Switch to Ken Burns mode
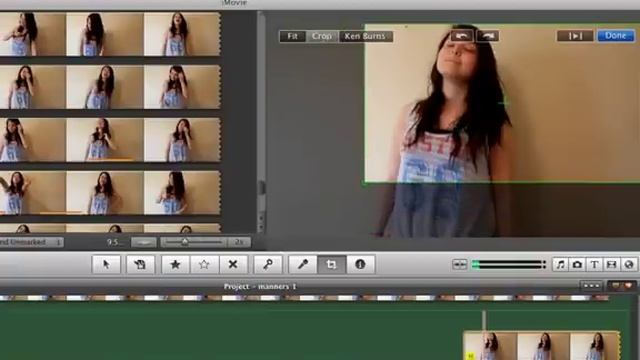 click(x=365, y=36)
